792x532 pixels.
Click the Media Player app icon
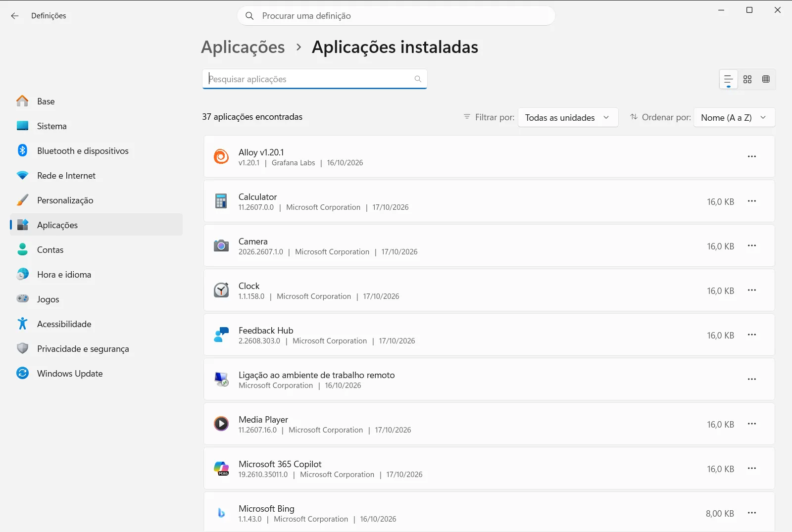(221, 424)
